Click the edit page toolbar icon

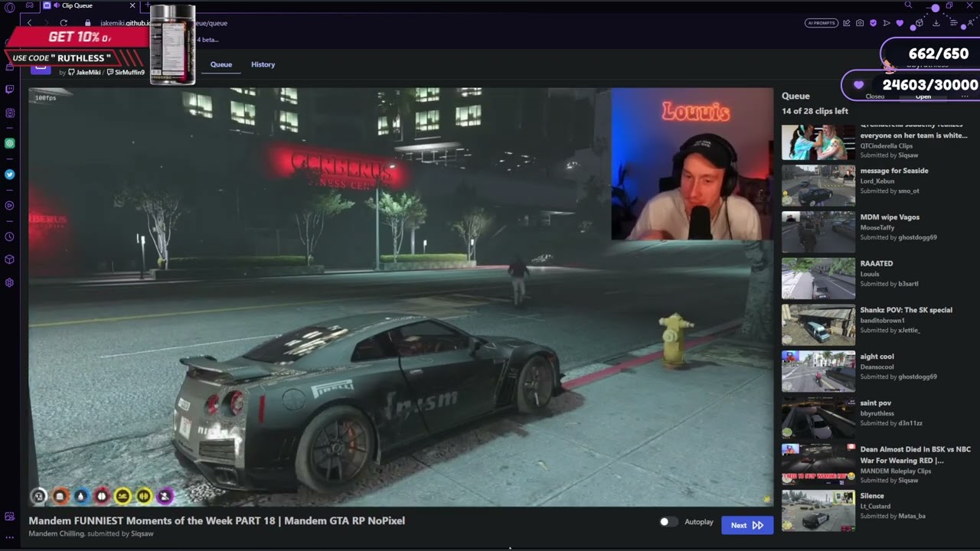point(846,23)
